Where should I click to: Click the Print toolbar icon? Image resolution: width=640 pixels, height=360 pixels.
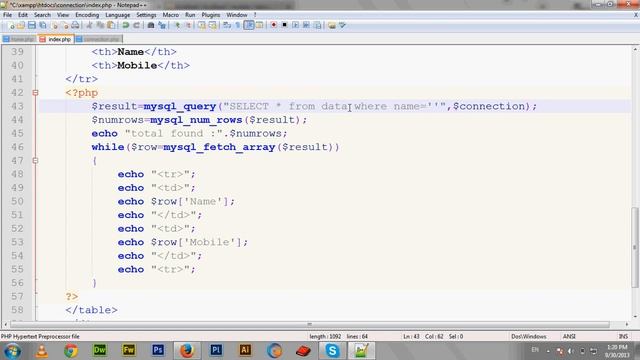tap(75, 25)
